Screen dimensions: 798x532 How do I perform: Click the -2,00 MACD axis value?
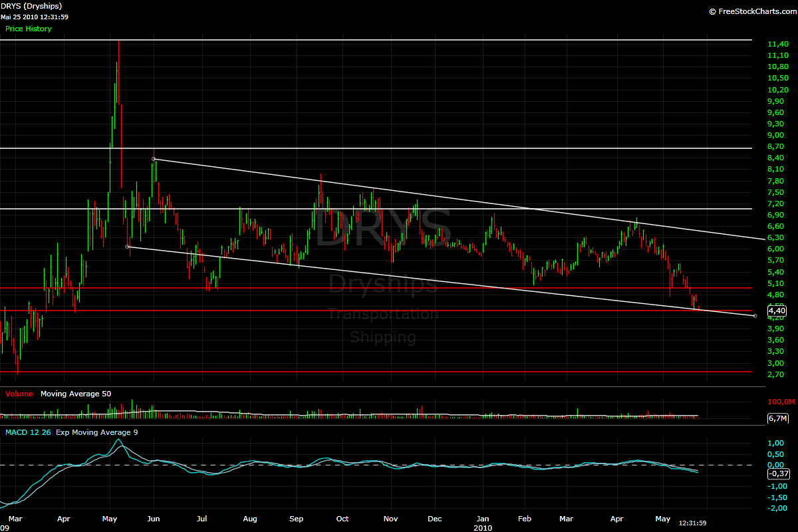click(x=777, y=508)
